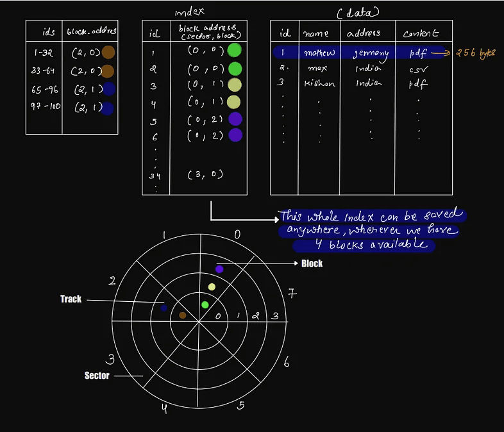
Task: Click the pale yellow dot on the disk
Action: click(x=212, y=287)
